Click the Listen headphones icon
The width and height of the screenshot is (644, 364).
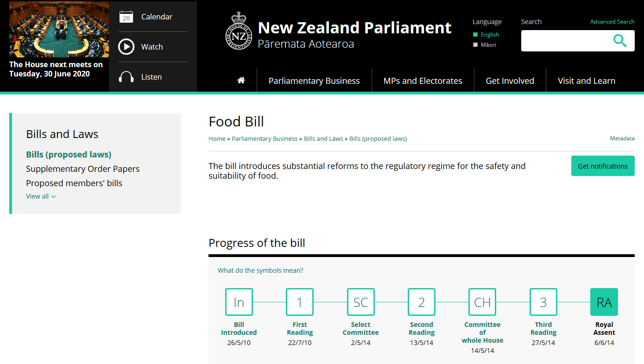coord(126,77)
